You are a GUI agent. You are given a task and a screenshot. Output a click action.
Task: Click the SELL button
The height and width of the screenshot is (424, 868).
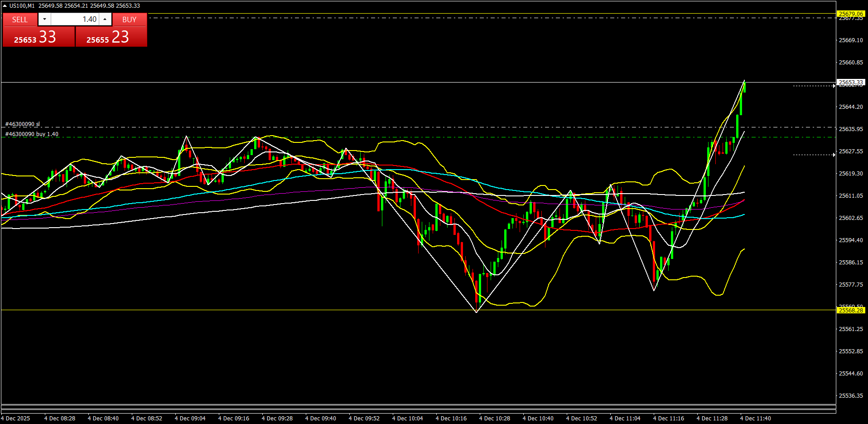20,19
